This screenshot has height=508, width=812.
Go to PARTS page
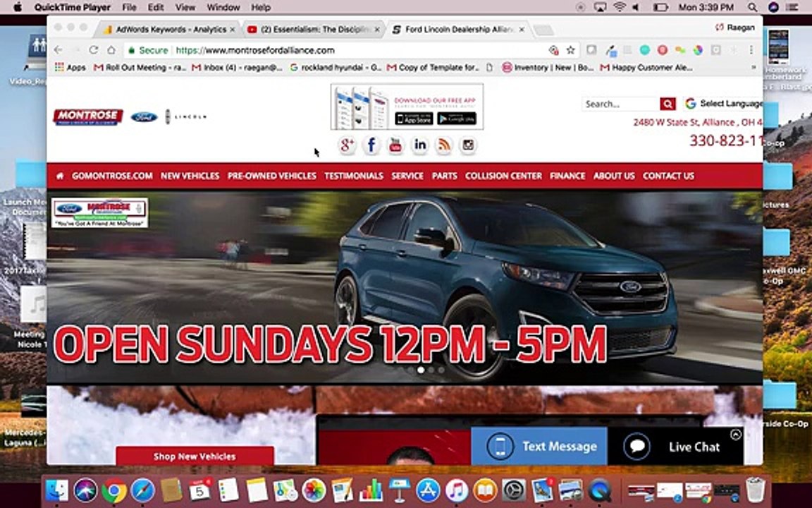445,176
